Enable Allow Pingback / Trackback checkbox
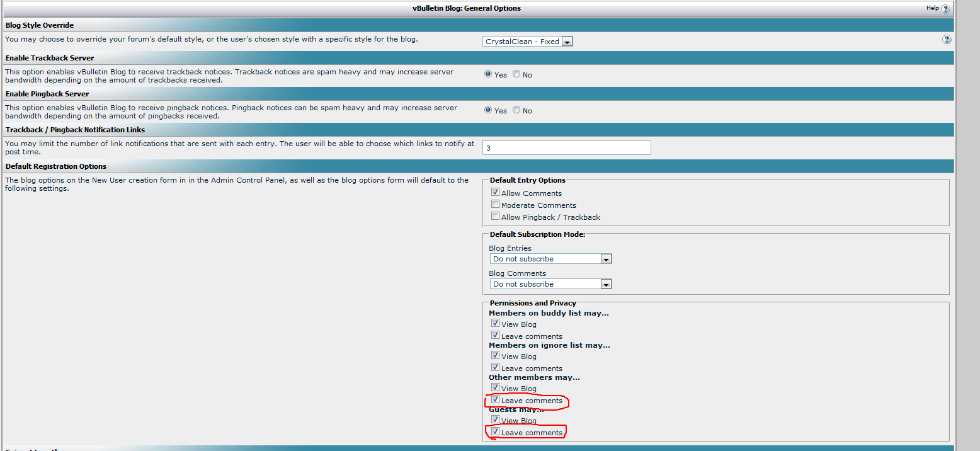The image size is (980, 451). coord(495,216)
